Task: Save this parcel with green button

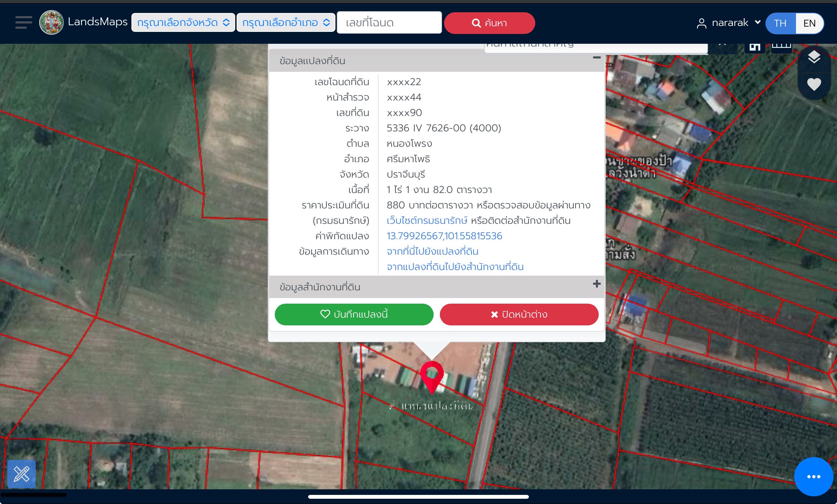Action: click(x=354, y=314)
